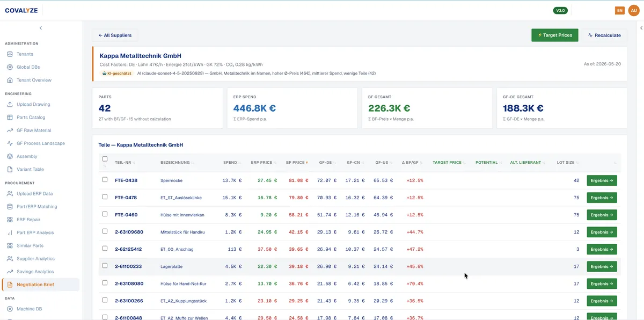Click the V3.0 version badge
Viewport: 644px width, 320px height.
click(560, 10)
